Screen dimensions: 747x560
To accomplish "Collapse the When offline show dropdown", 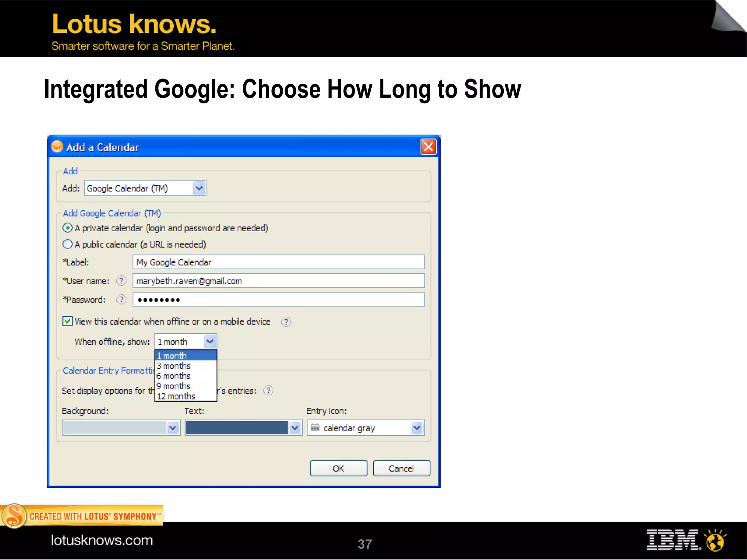I will 210,341.
